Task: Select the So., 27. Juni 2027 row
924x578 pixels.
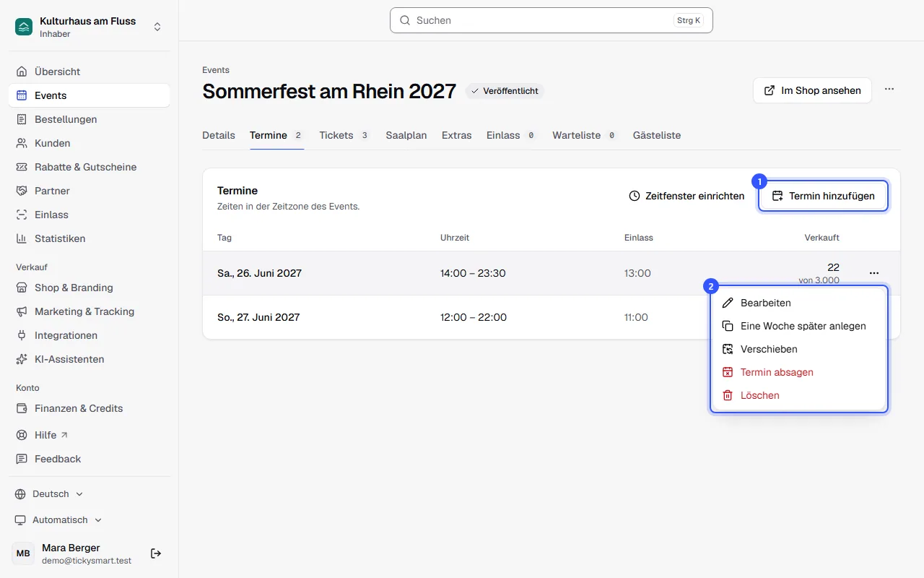Action: (552, 317)
